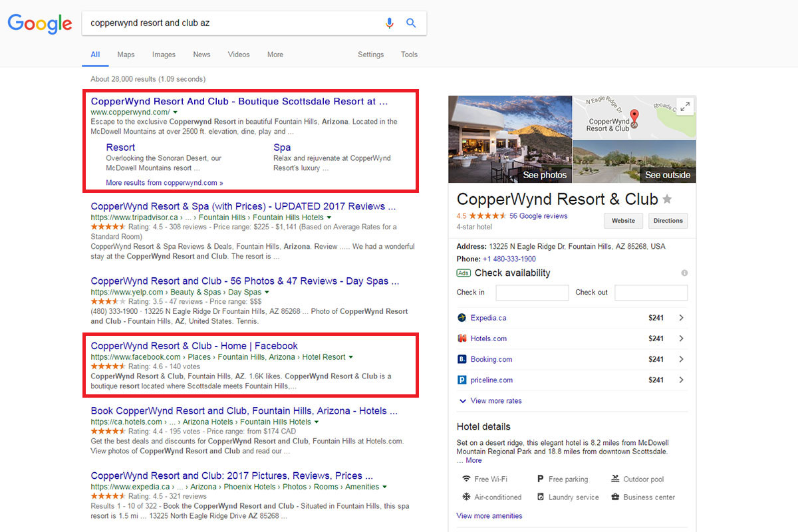
Task: Open dropdown arrow beside Fountain Hills Hotels tripadvisor URL
Action: (329, 217)
